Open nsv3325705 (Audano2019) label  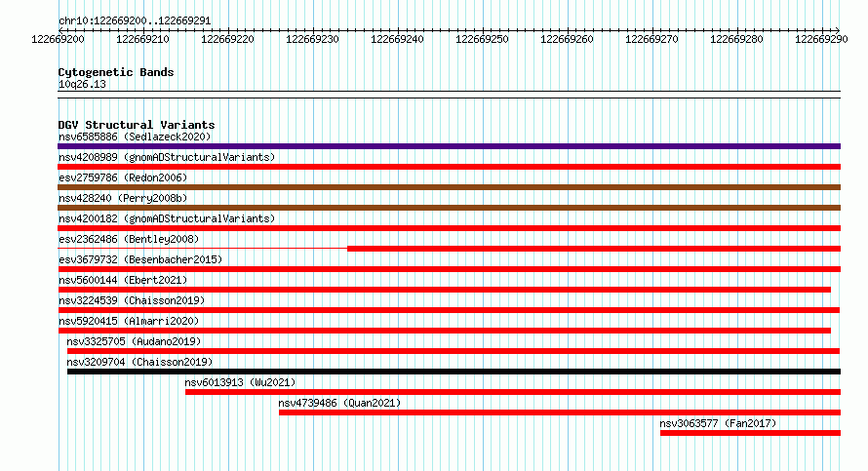point(134,341)
